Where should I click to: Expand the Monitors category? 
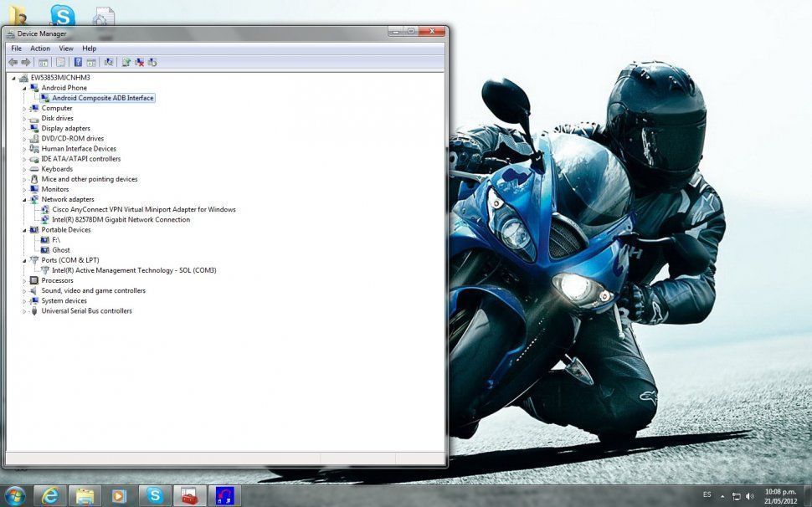(x=24, y=189)
